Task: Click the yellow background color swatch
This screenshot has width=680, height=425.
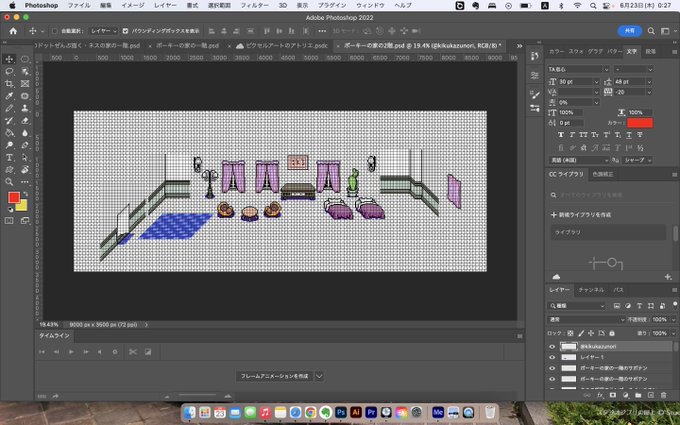Action: (23, 206)
